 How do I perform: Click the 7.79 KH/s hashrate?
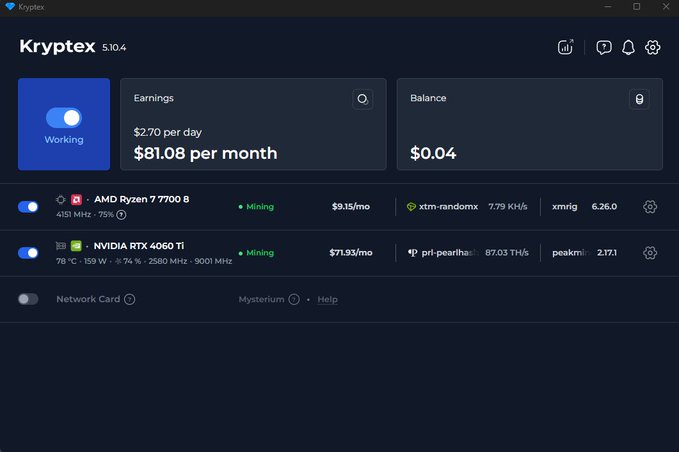click(x=508, y=207)
